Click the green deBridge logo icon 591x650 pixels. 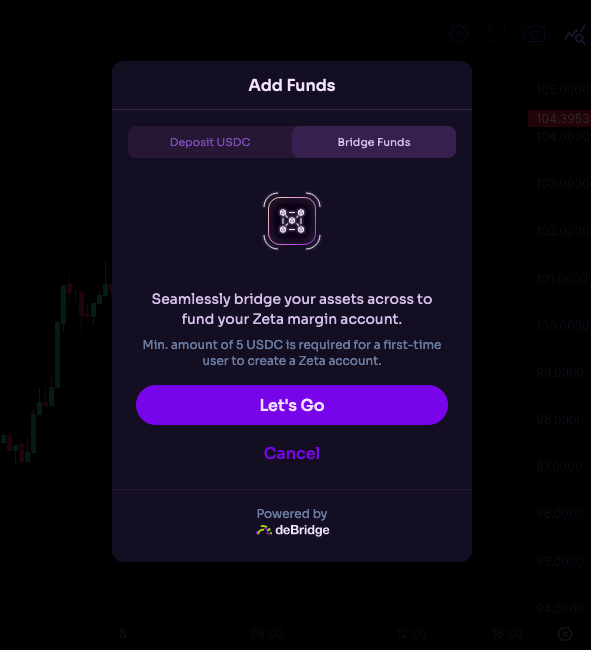point(264,530)
